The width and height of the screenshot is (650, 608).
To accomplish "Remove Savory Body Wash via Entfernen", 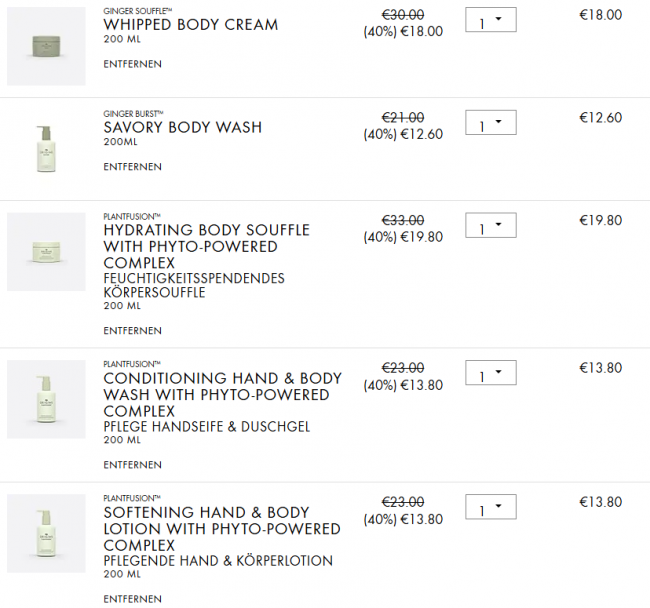I will [x=132, y=167].
